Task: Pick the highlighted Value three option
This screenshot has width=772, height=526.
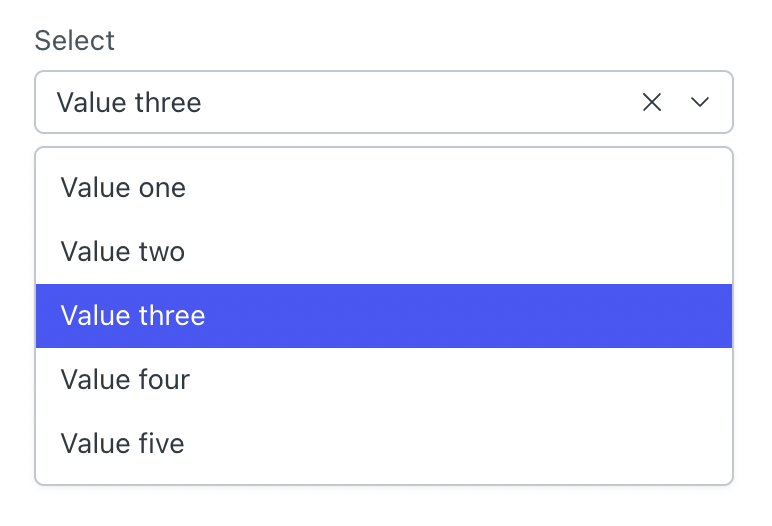Action: 384,316
